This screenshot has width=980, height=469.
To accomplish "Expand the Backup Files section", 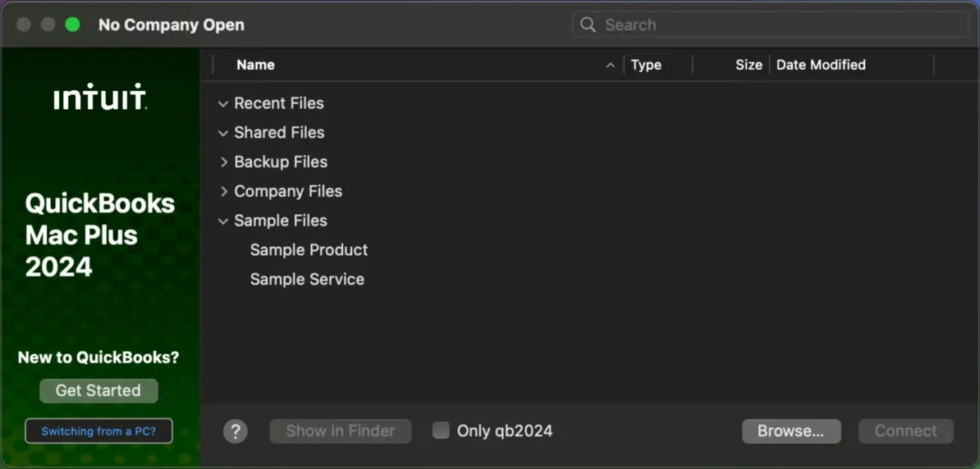I will tap(223, 162).
